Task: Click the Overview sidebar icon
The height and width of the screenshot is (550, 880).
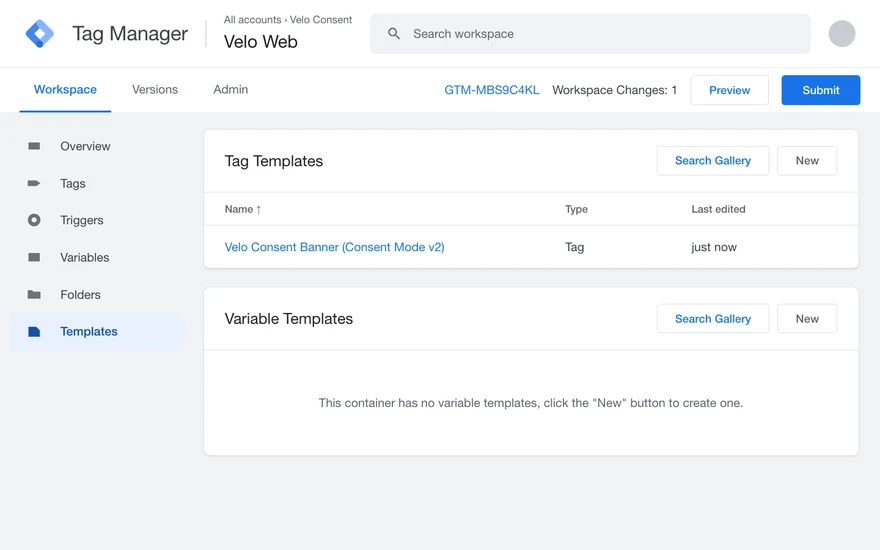Action: 34,146
